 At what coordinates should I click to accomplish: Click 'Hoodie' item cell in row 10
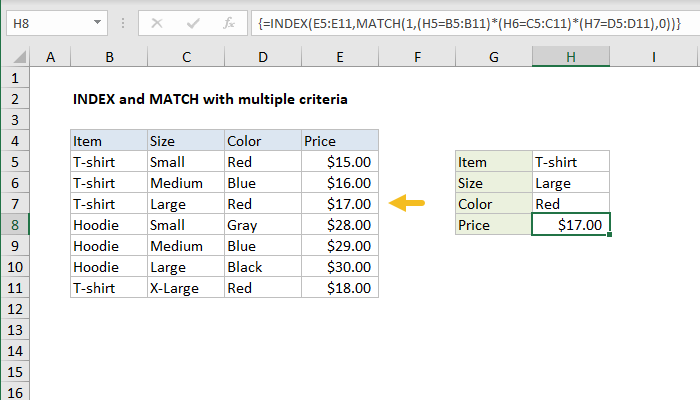pyautogui.click(x=109, y=267)
